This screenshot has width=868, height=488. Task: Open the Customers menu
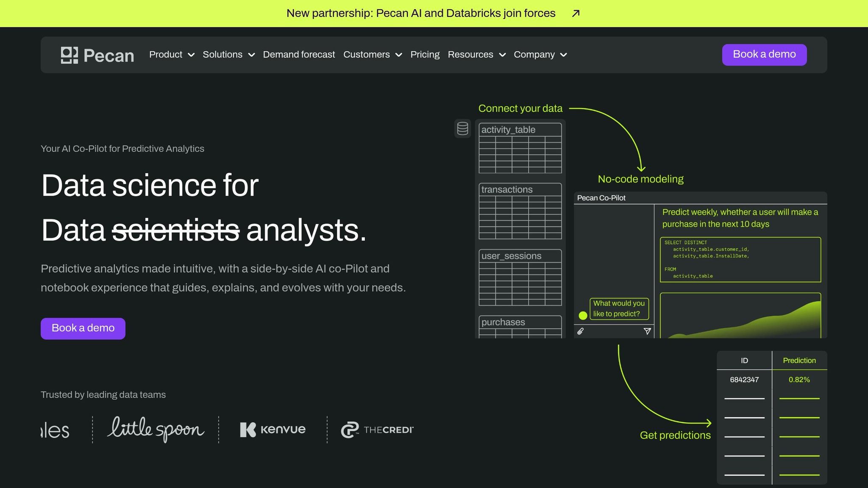[367, 55]
